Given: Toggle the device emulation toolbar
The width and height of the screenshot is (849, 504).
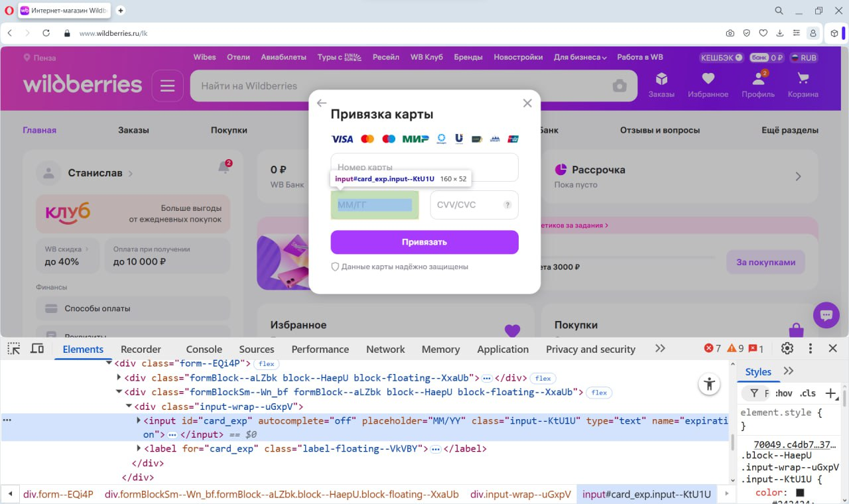Looking at the screenshot, I should tap(37, 347).
